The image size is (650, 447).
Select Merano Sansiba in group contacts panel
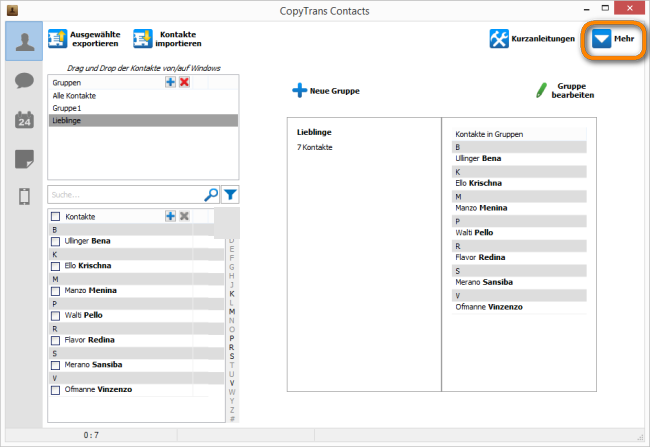(519, 282)
